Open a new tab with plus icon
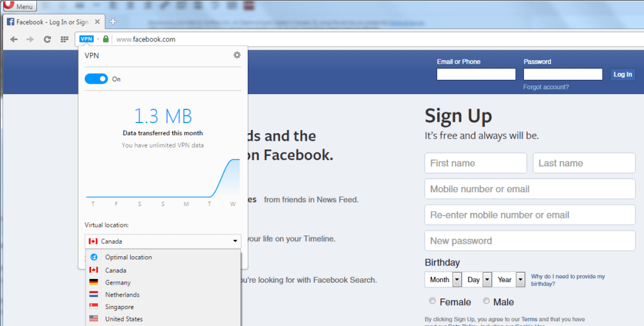Screen dimensions: 644x326 click(113, 21)
